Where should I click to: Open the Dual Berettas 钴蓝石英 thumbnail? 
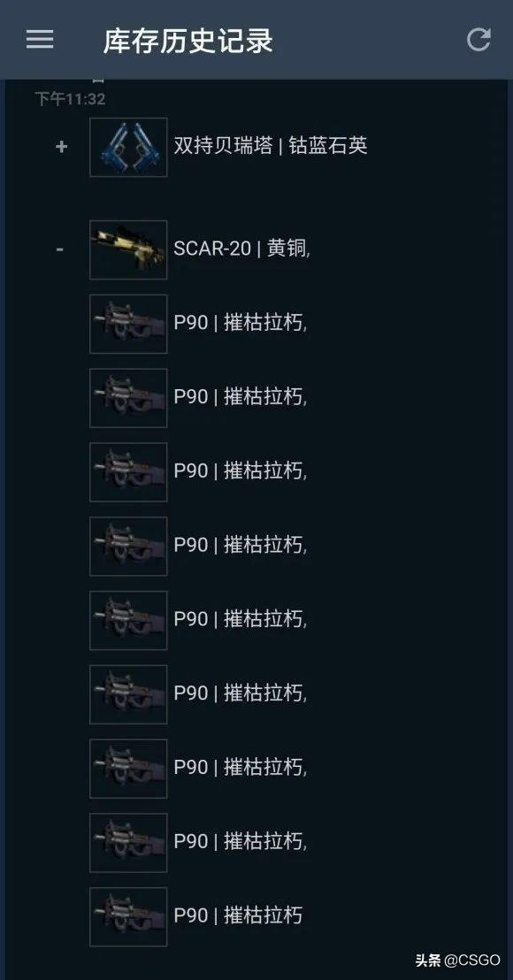coord(128,147)
